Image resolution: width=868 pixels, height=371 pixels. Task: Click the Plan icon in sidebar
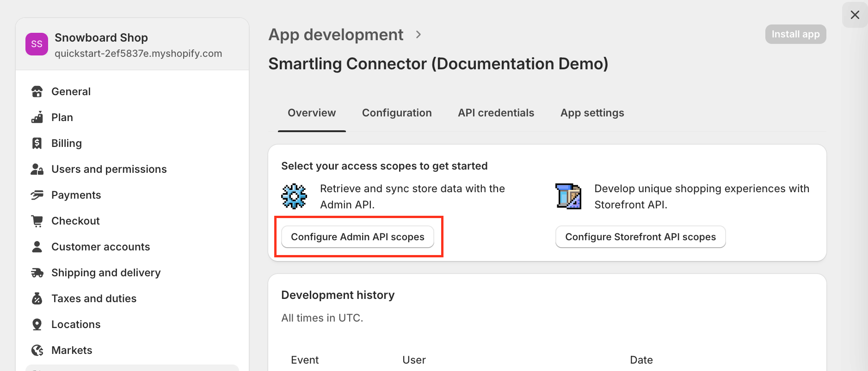37,117
